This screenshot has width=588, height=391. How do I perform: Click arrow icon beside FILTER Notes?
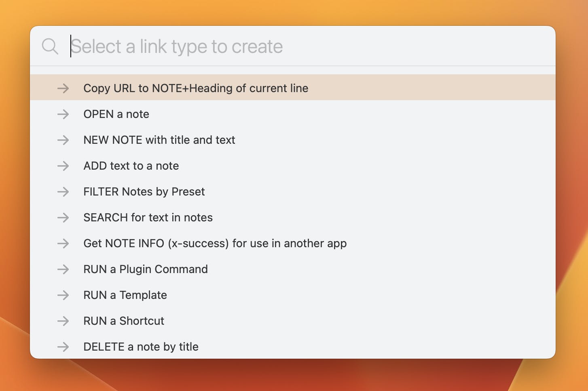coord(63,191)
